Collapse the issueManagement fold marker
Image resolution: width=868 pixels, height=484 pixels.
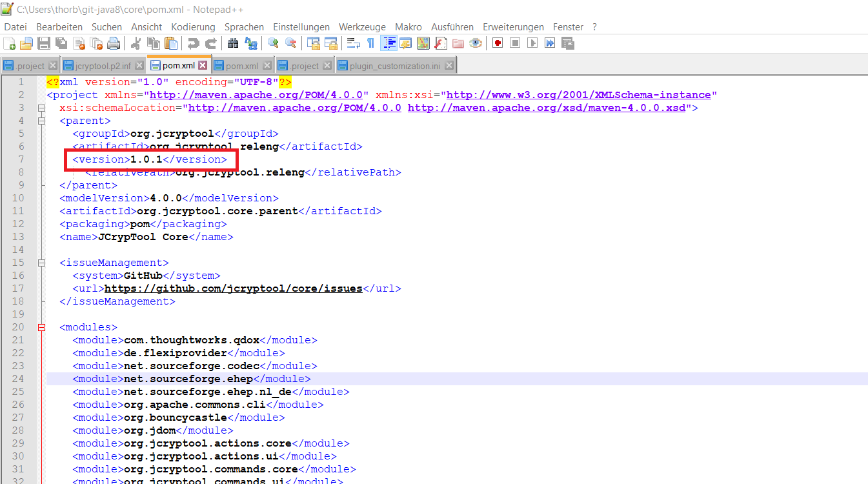(x=42, y=263)
